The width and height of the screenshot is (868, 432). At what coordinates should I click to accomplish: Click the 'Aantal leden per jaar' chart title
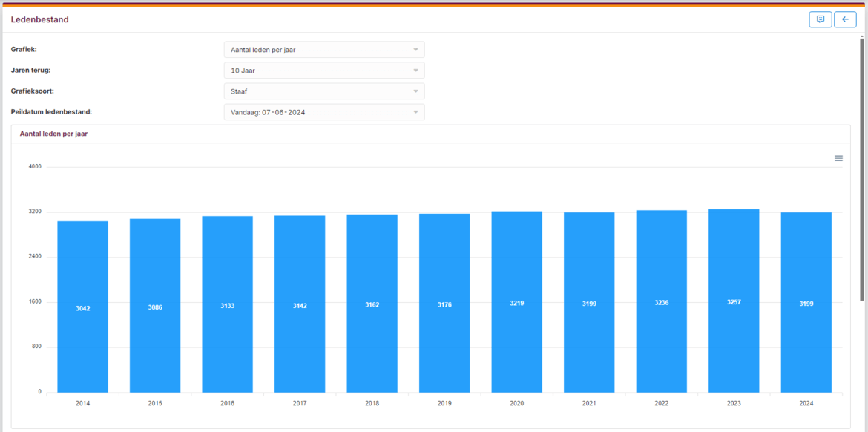(53, 134)
